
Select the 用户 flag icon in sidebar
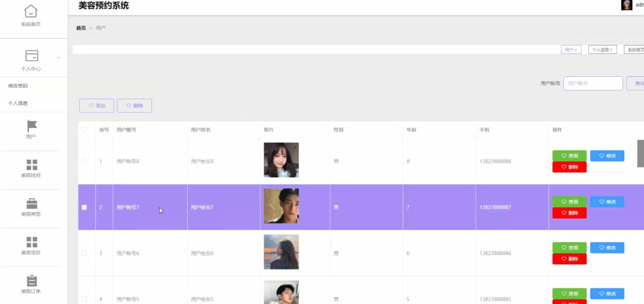point(32,126)
